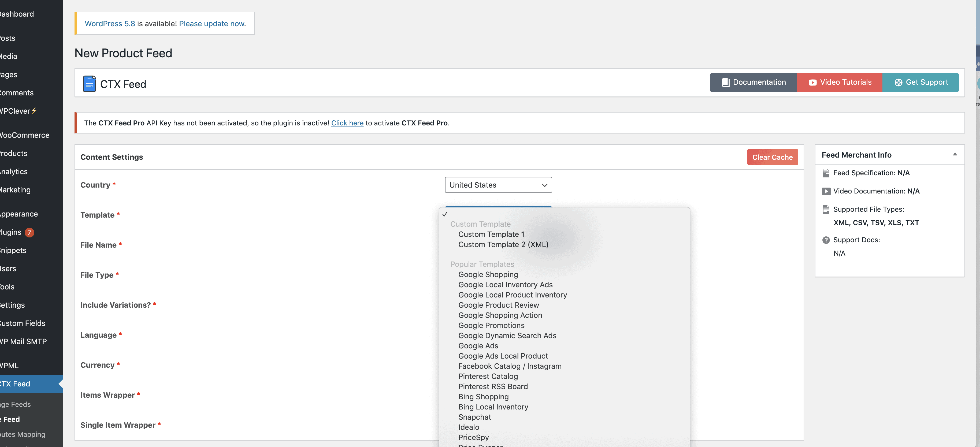Click the Supported File Types document icon
The height and width of the screenshot is (447, 980).
pos(826,210)
